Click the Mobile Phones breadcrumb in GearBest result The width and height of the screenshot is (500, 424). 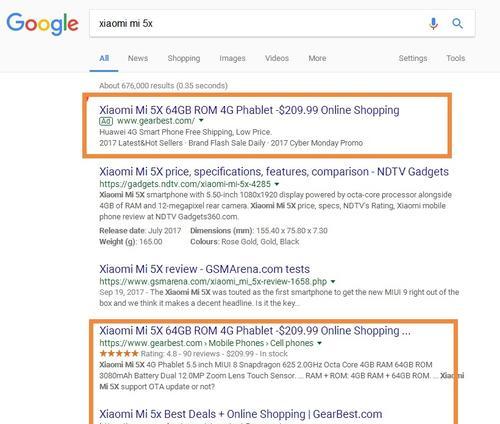tap(236, 343)
